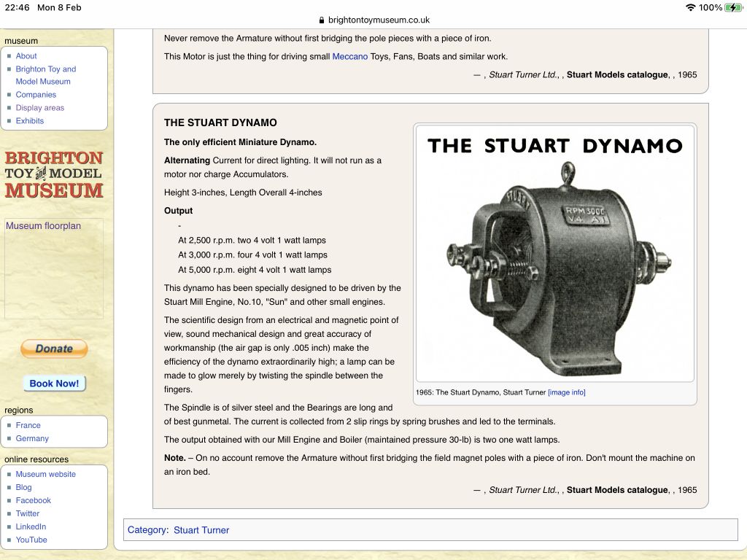Select the bold 'Output' label

click(x=178, y=211)
